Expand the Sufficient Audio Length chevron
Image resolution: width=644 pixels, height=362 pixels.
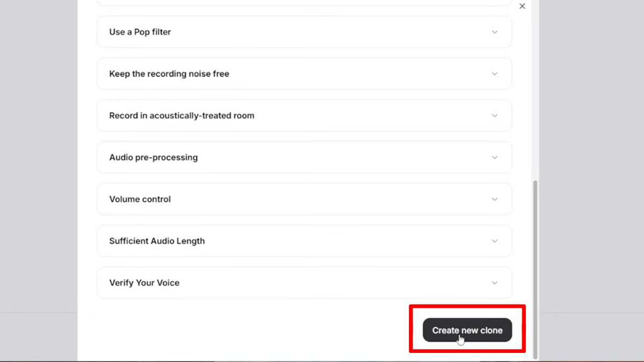tap(495, 241)
